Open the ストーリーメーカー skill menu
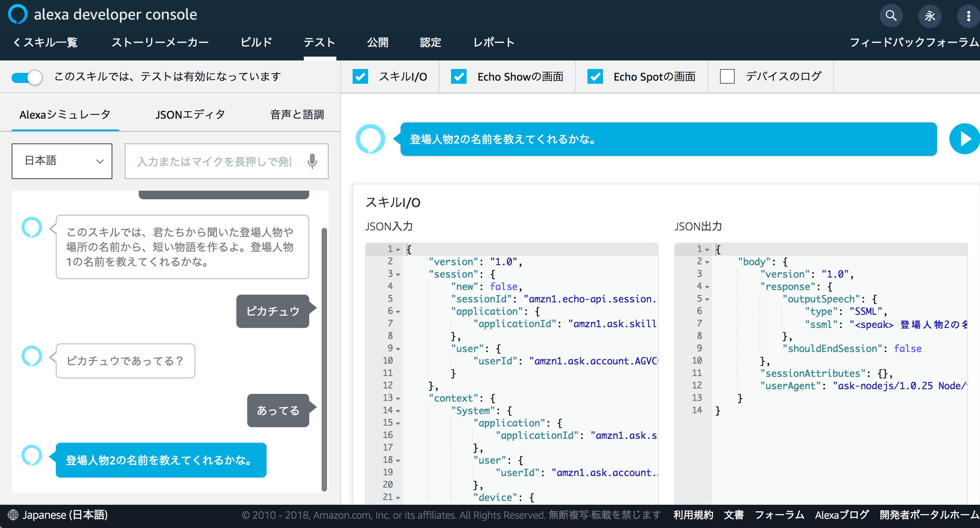The width and height of the screenshot is (980, 528). (160, 42)
